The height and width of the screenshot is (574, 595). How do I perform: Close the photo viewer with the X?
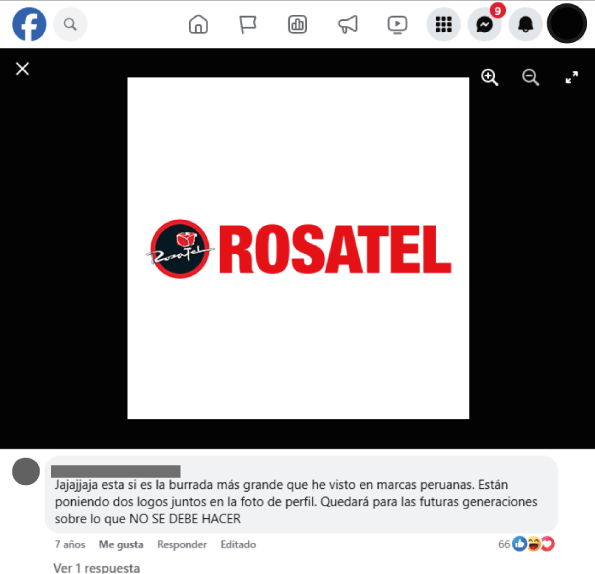(22, 69)
